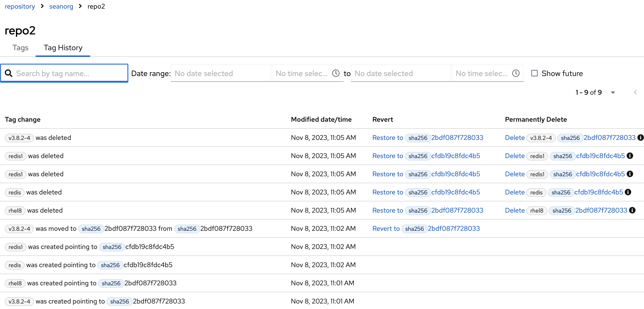This screenshot has width=644, height=309.
Task: Enable the Show future checkbox
Action: (534, 73)
